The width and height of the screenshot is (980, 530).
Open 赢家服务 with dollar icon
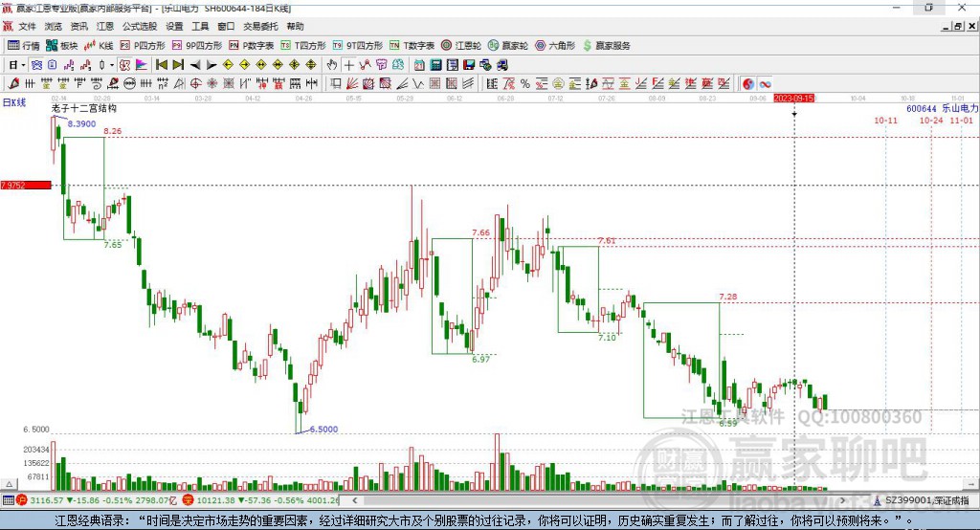click(606, 46)
